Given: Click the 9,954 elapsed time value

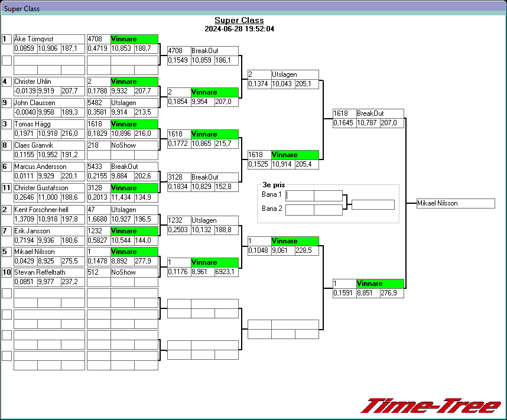Looking at the screenshot, I should pyautogui.click(x=203, y=102).
